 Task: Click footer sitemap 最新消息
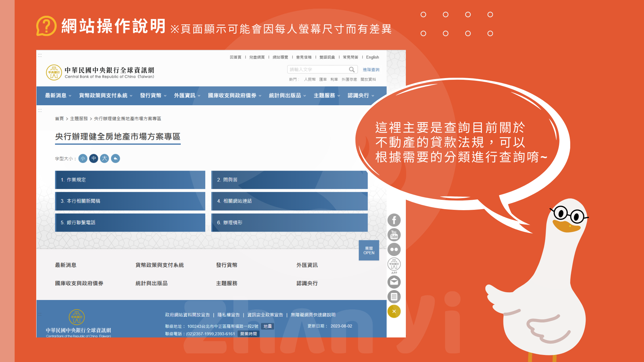coord(66,265)
